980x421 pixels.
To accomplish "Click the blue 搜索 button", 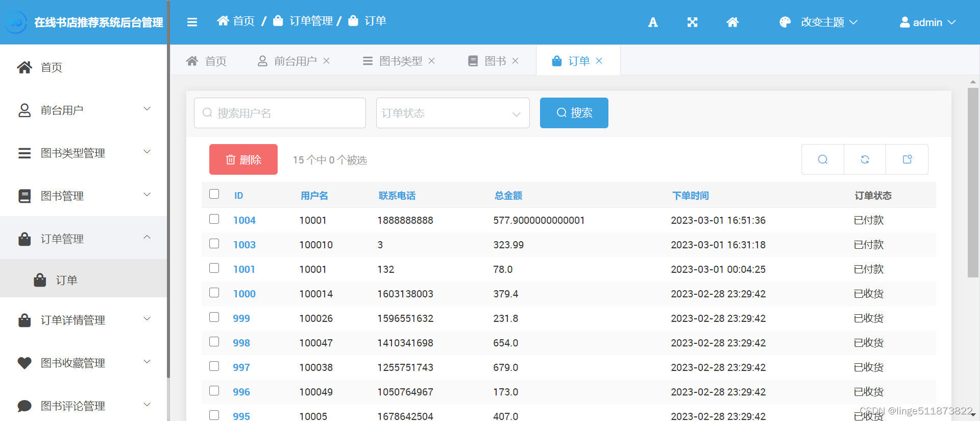I will pyautogui.click(x=574, y=113).
